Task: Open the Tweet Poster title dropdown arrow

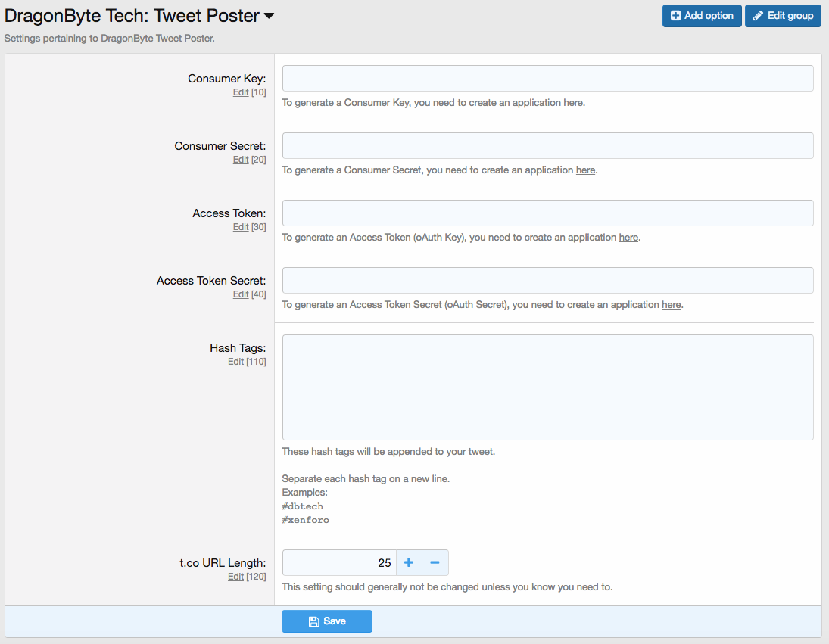Action: (x=269, y=16)
